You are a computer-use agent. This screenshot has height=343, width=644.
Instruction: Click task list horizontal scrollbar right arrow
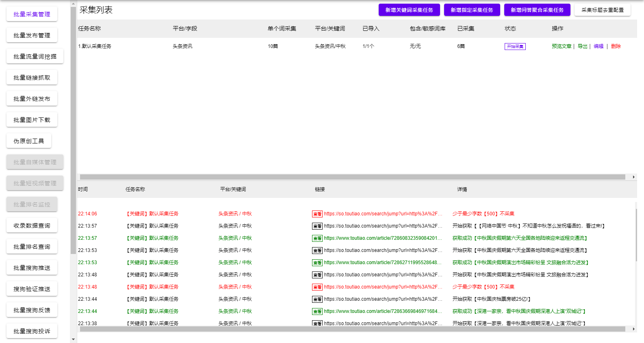click(634, 177)
